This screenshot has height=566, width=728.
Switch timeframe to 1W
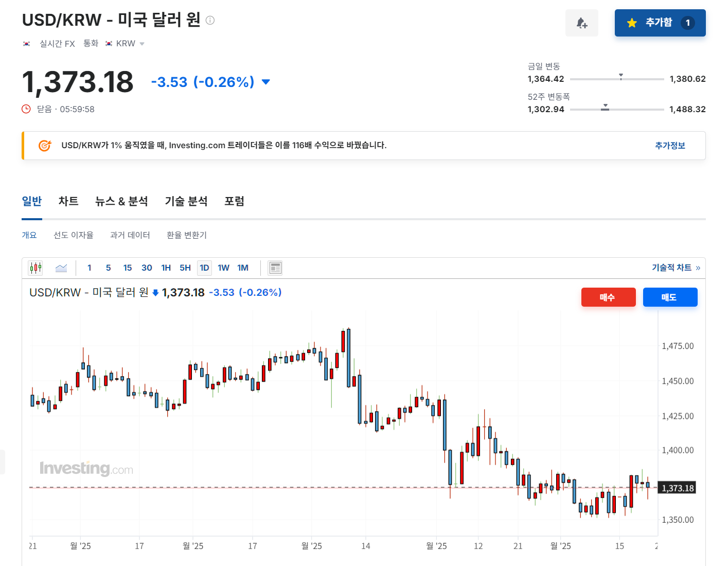click(x=223, y=268)
